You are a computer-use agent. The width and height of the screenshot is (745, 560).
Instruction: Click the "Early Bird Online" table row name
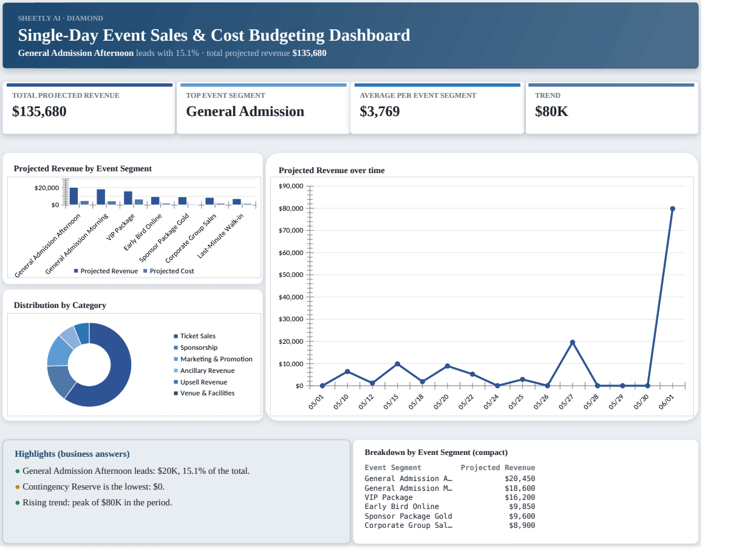pos(402,507)
